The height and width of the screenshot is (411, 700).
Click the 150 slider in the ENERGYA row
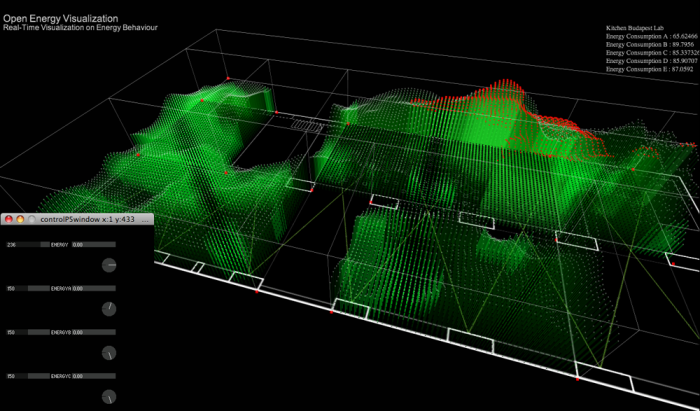click(x=26, y=287)
